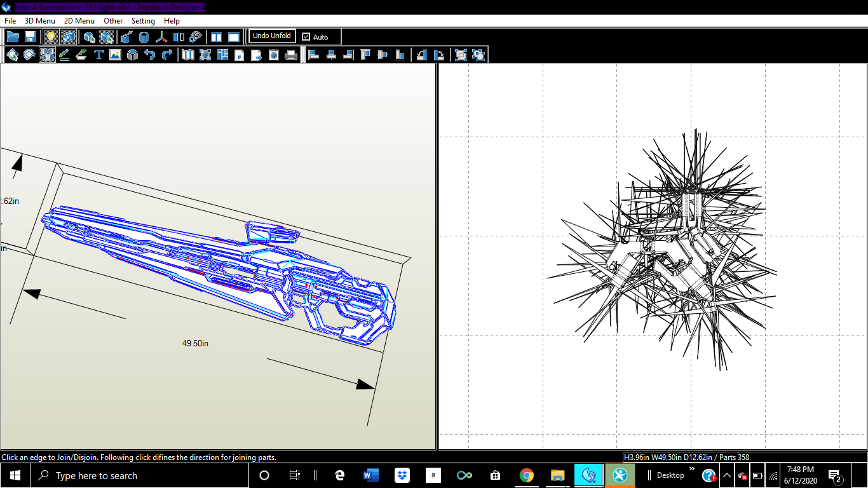Select the Input Text 'T' tool
The width and height of the screenshot is (868, 488).
click(98, 55)
